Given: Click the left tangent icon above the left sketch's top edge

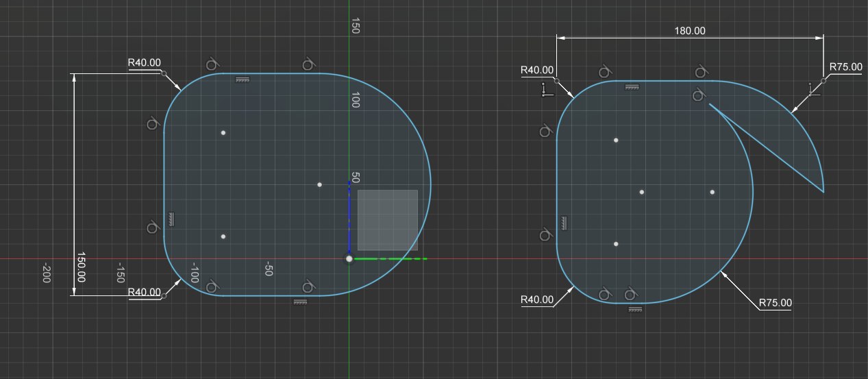Looking at the screenshot, I should 212,64.
